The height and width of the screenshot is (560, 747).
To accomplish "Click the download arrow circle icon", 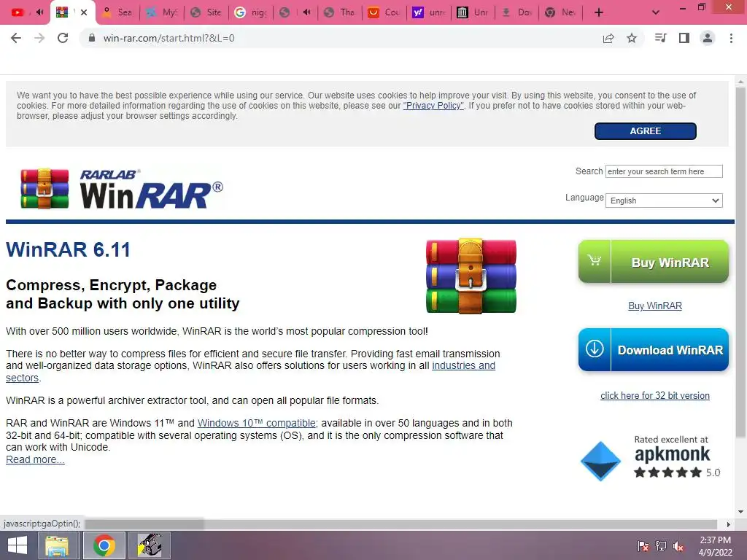I will [595, 349].
